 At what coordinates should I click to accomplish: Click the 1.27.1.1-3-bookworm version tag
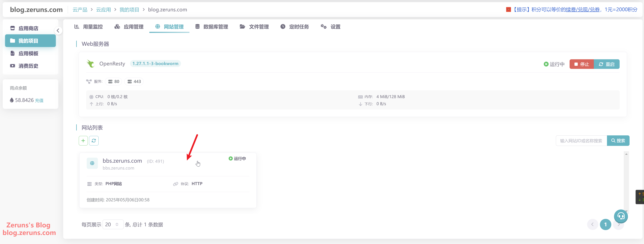click(x=155, y=64)
